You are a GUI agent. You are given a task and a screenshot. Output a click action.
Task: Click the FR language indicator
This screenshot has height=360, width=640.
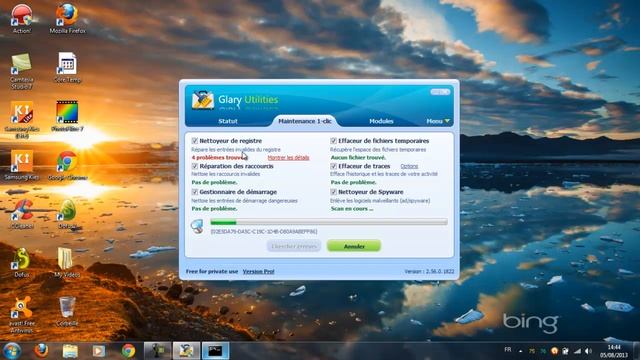pyautogui.click(x=508, y=350)
